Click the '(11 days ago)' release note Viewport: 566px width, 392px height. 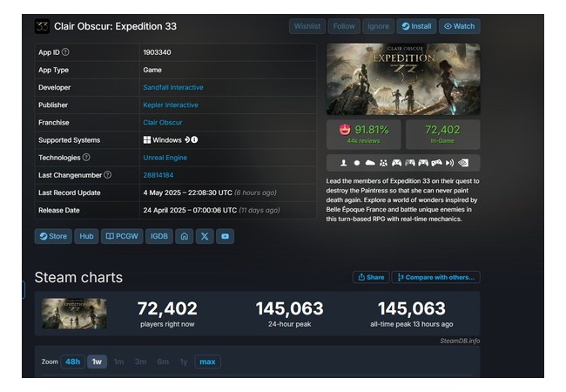tap(259, 210)
